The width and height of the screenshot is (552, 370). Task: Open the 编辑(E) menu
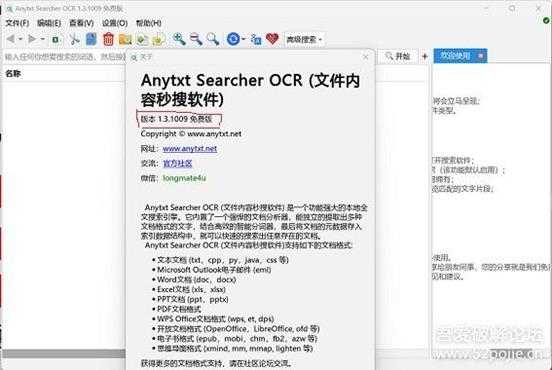coord(49,23)
